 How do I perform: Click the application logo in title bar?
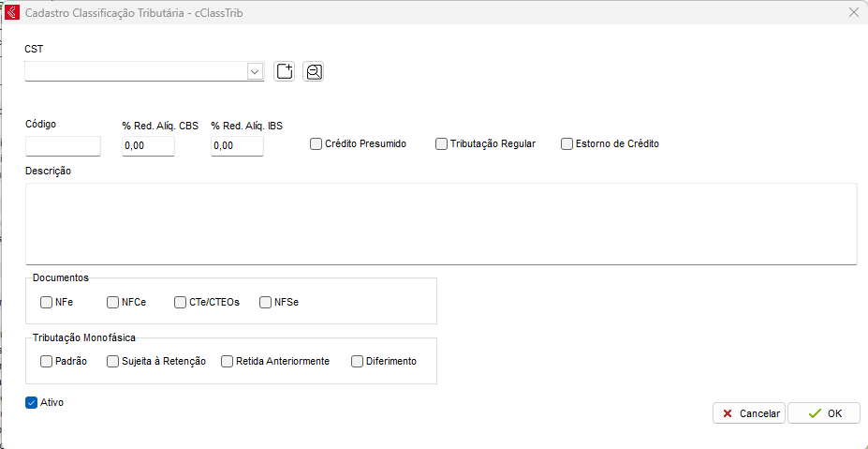13,13
